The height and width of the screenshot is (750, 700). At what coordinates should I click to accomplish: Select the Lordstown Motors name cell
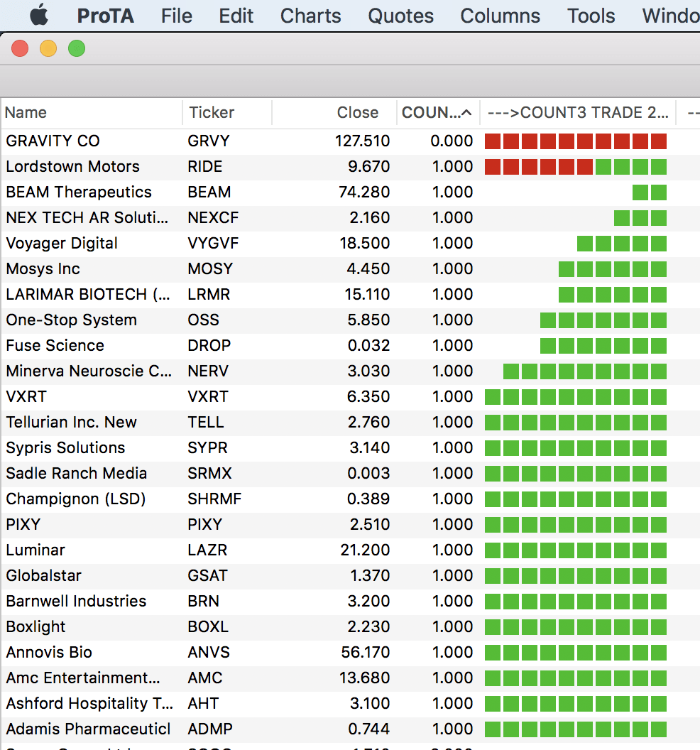[72, 166]
